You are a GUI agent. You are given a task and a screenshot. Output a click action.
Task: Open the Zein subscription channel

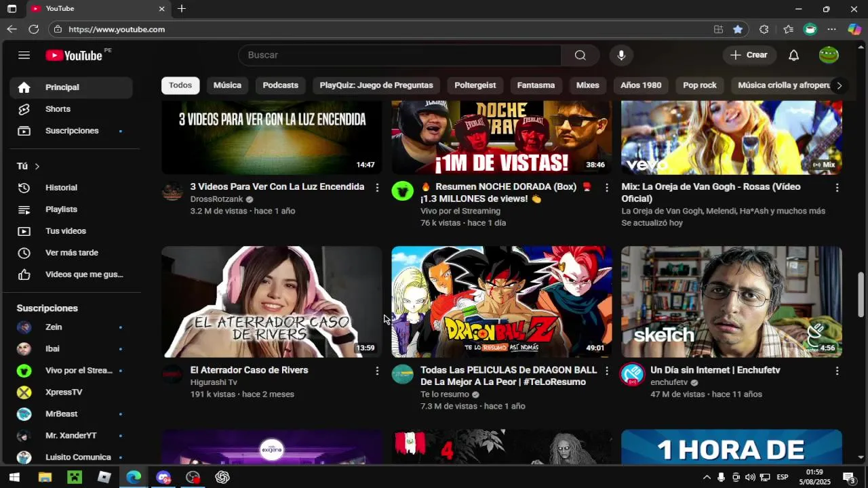(x=71, y=327)
